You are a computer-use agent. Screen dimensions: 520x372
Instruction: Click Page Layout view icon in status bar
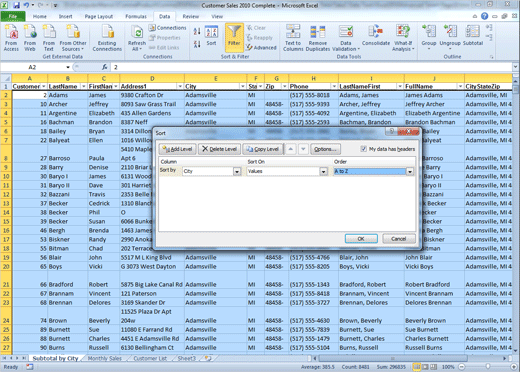[x=425, y=367]
